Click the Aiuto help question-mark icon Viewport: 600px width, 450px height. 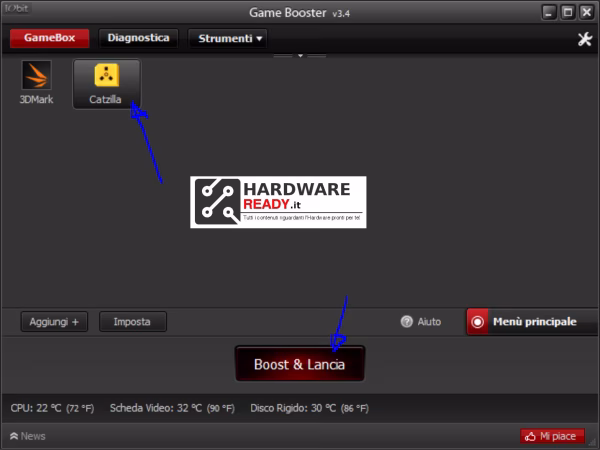click(x=406, y=321)
